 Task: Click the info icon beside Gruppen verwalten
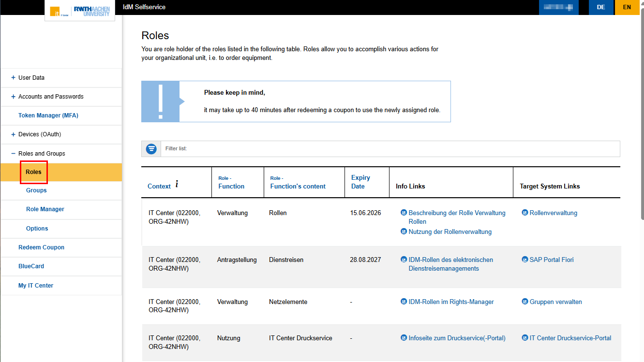(x=524, y=302)
